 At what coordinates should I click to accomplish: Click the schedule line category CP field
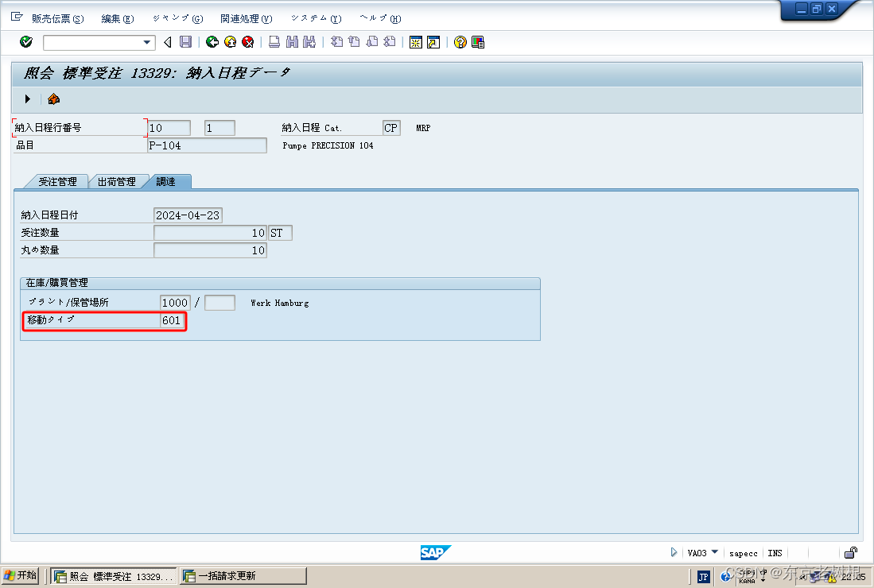(x=391, y=128)
